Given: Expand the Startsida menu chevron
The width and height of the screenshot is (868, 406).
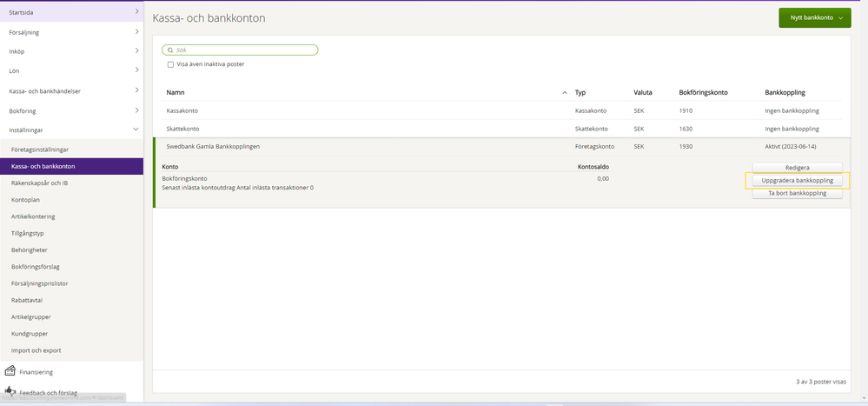Looking at the screenshot, I should tap(136, 11).
